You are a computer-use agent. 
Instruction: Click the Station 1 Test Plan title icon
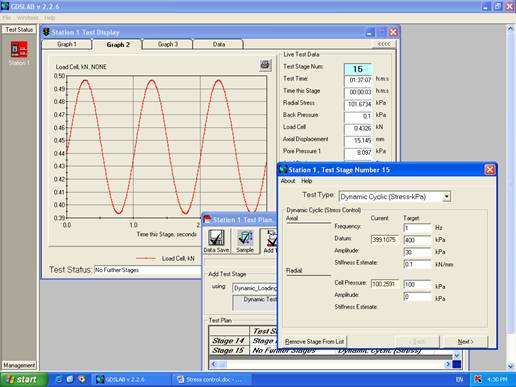click(x=207, y=219)
